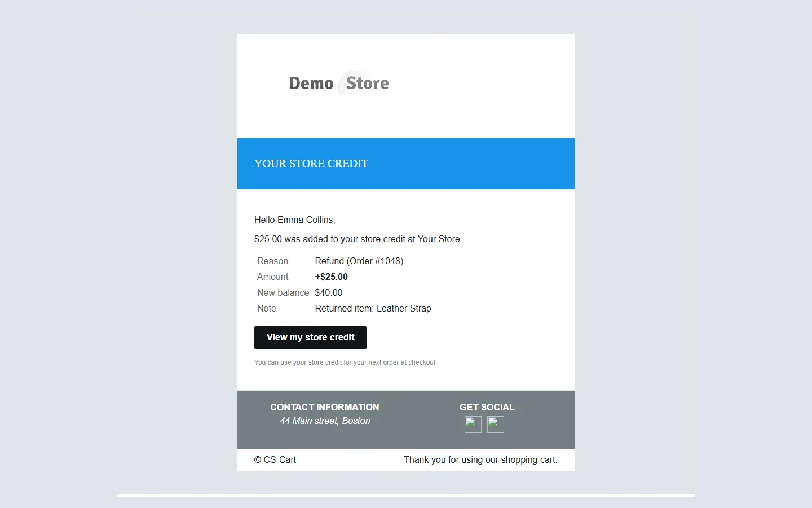Select the 'Returned item: Leather Strap' note
The image size is (812, 508).
(x=373, y=309)
